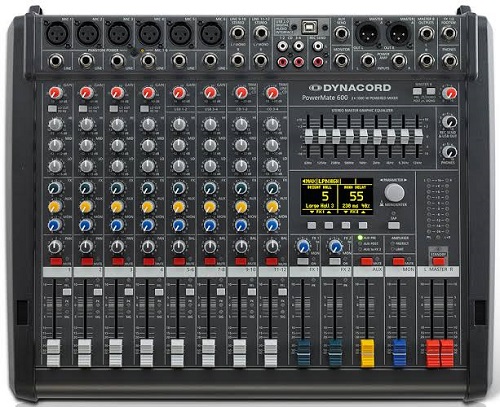
Task: Toggle the channel 1 LO CUT 80 Hz button
Action: [52, 109]
